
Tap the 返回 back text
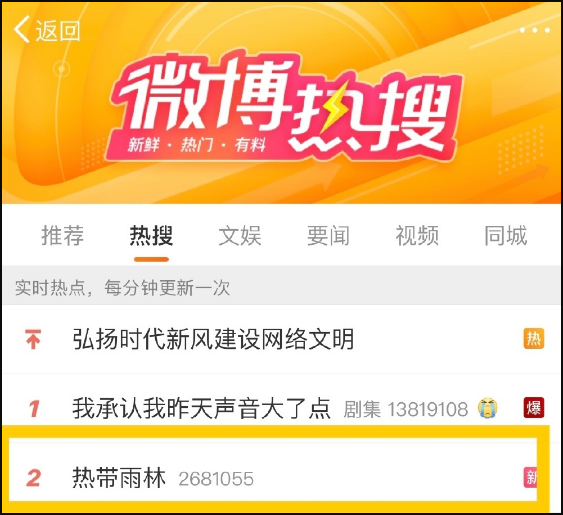(57, 31)
